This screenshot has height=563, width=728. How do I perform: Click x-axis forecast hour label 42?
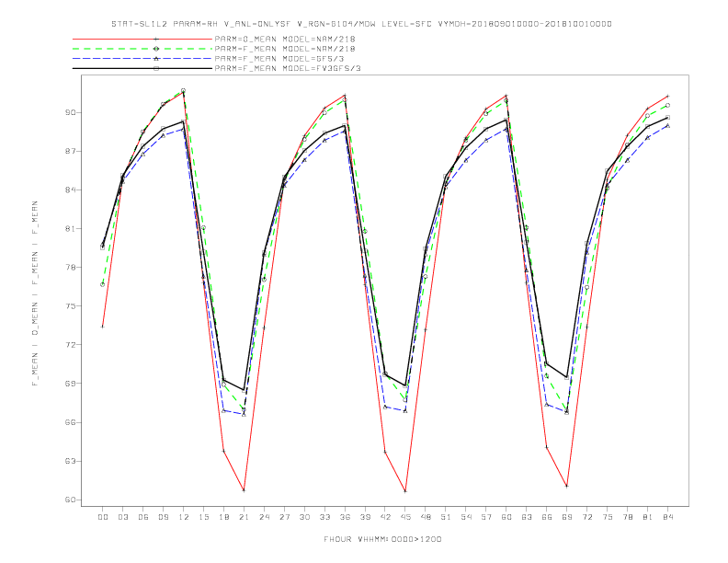385,517
